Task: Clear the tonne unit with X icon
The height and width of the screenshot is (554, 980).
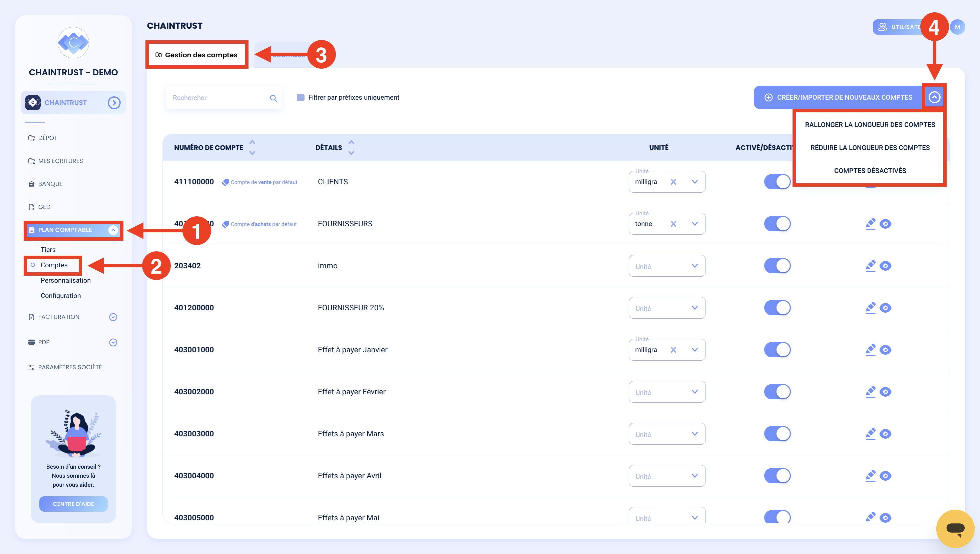Action: [673, 224]
